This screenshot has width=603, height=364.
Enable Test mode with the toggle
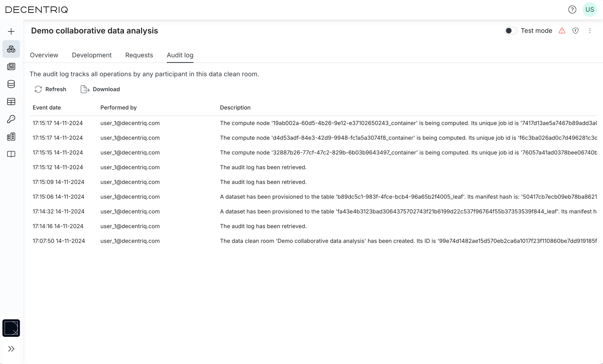pos(511,31)
